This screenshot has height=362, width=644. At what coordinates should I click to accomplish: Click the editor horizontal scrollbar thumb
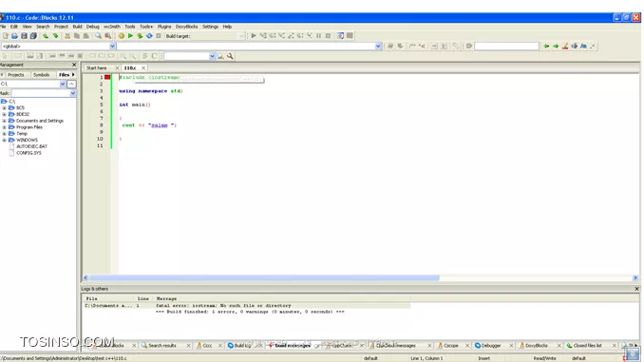click(264, 278)
